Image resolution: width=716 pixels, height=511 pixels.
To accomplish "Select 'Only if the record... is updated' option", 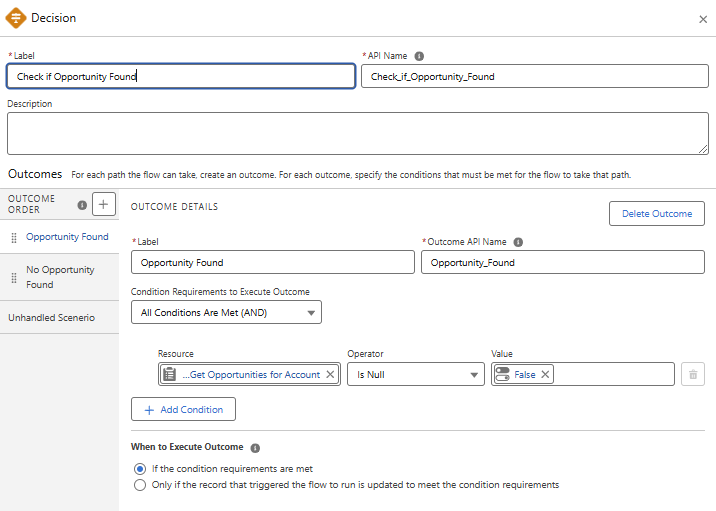I will click(140, 485).
